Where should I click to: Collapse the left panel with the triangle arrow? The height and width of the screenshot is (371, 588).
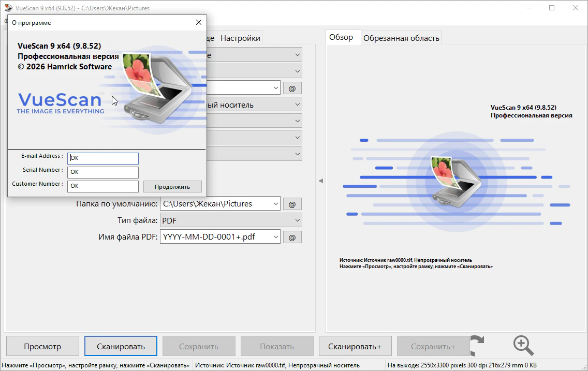point(320,181)
